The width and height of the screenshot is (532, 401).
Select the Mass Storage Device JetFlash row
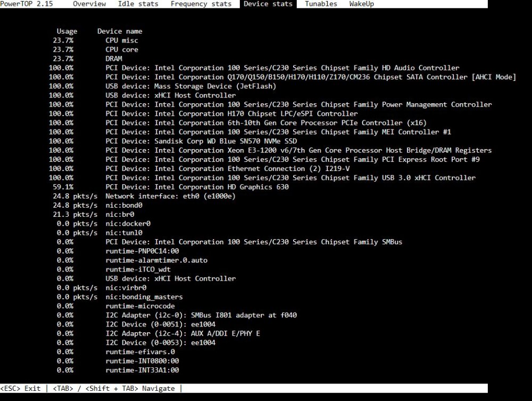click(x=162, y=86)
